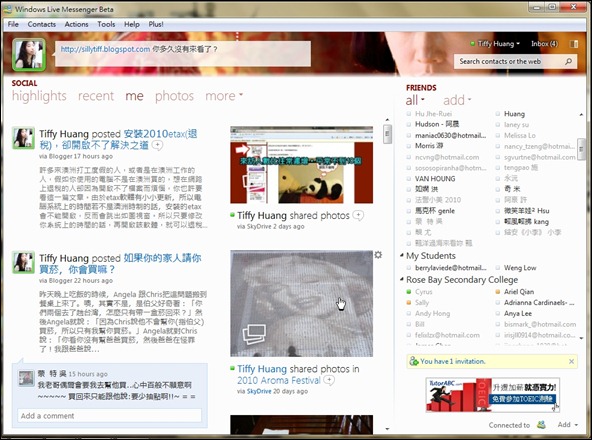
Task: Switch to the photos tab
Action: coord(174,96)
